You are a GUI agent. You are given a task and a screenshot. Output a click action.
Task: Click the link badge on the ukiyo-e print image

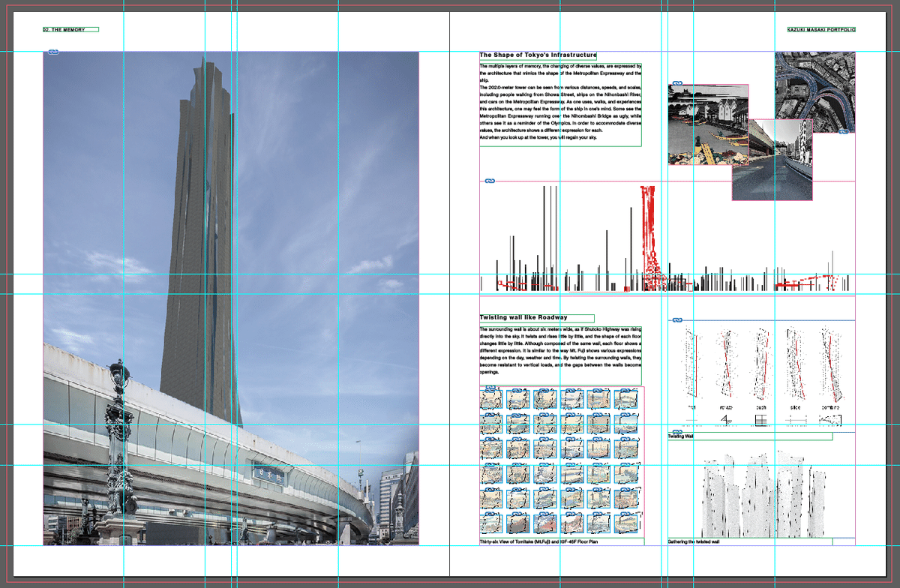677,85
